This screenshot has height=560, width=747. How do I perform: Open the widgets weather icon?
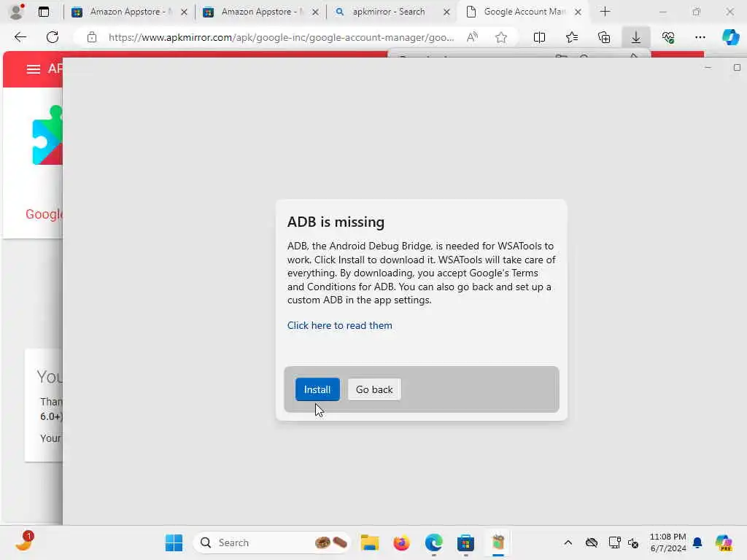(x=24, y=542)
